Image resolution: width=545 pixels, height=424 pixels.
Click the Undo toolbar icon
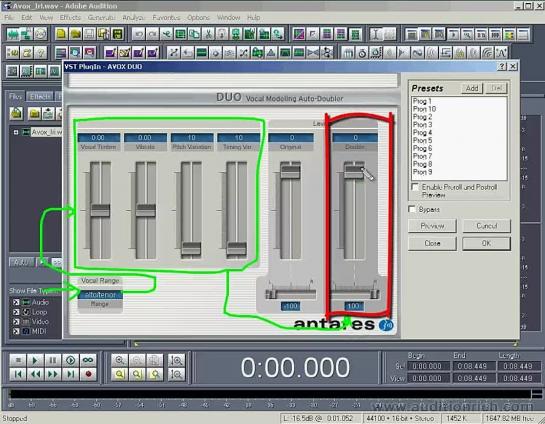tap(138, 34)
